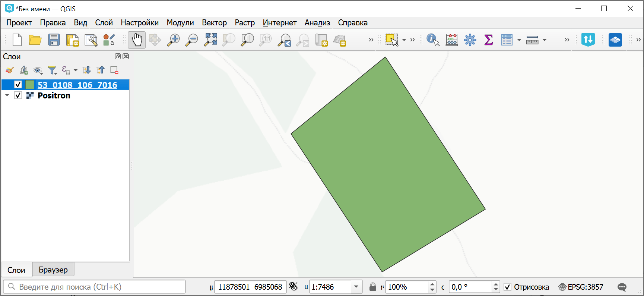Open Statistical Summary sigma icon
The width and height of the screenshot is (644, 296).
coord(488,40)
